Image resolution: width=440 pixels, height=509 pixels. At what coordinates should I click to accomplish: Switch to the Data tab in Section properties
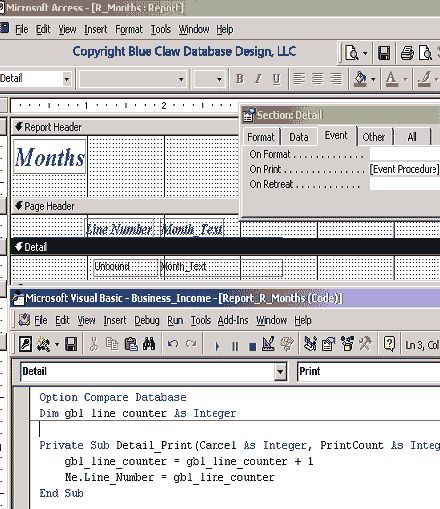click(x=299, y=137)
